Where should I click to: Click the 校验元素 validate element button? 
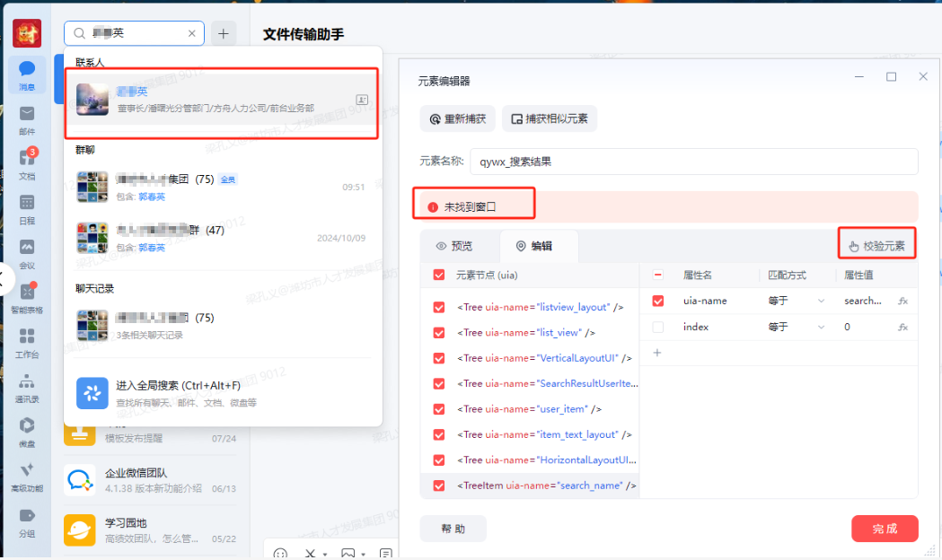coord(877,246)
